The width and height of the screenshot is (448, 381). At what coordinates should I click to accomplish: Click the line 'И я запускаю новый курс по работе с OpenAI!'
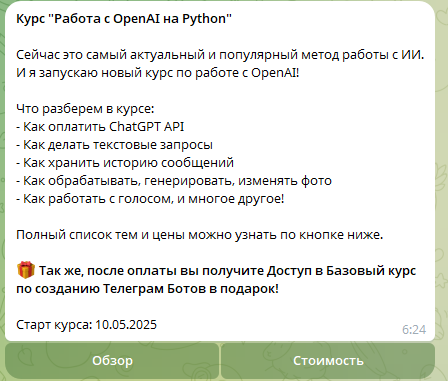[x=158, y=73]
